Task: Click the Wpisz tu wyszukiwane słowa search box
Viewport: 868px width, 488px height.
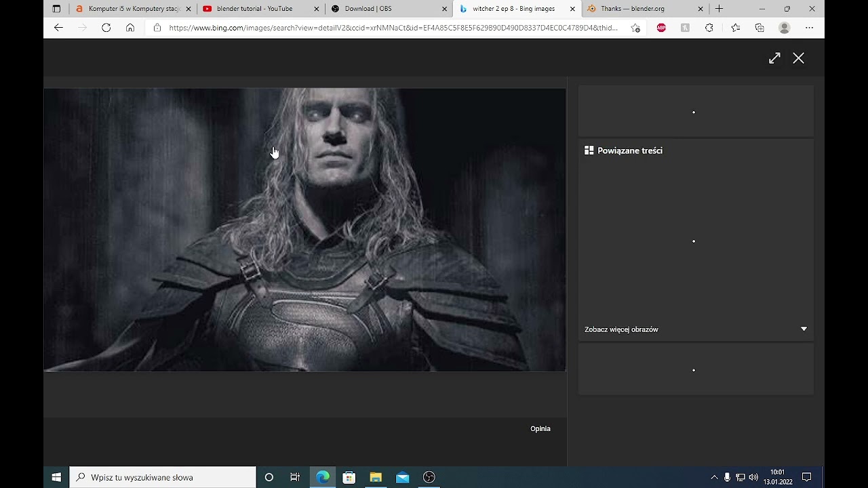Action: (163, 477)
